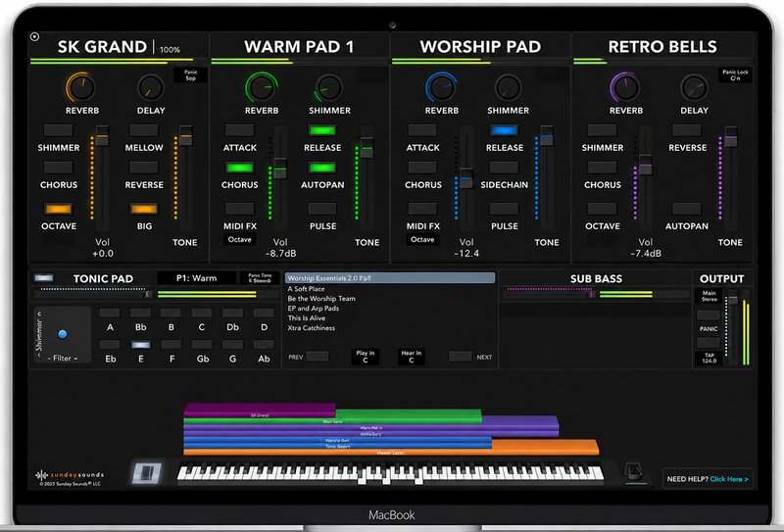This screenshot has width=784, height=532.
Task: Adjust the SK Grand Reverb knob
Action: 80,87
